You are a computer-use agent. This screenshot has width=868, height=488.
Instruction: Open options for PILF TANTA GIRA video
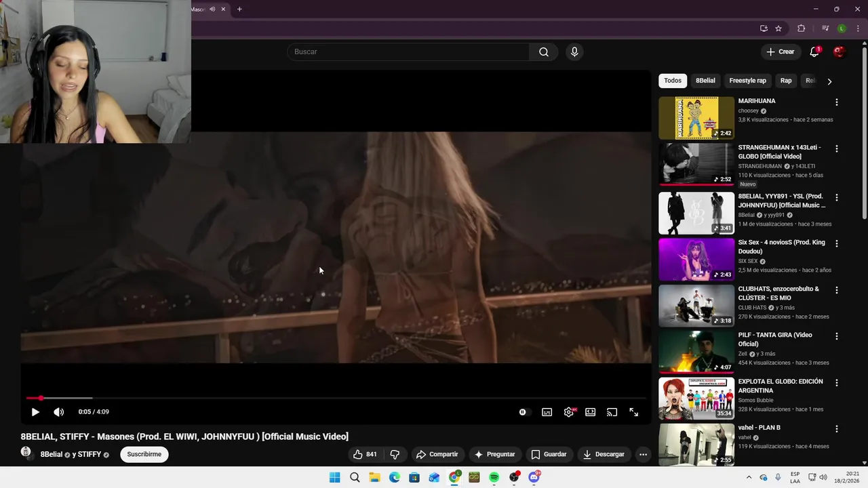(836, 336)
